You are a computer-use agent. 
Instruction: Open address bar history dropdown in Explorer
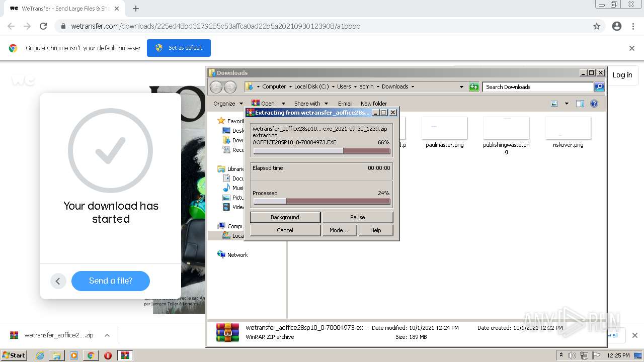[x=461, y=87]
